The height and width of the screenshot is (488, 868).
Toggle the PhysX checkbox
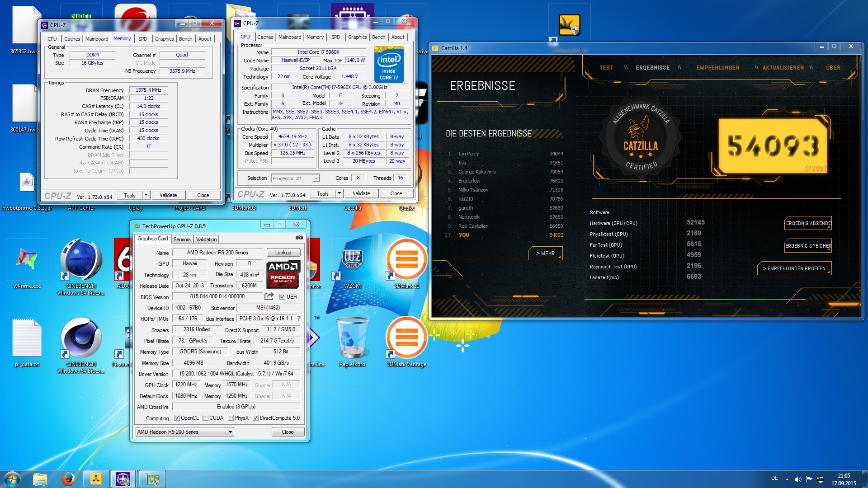pyautogui.click(x=231, y=418)
